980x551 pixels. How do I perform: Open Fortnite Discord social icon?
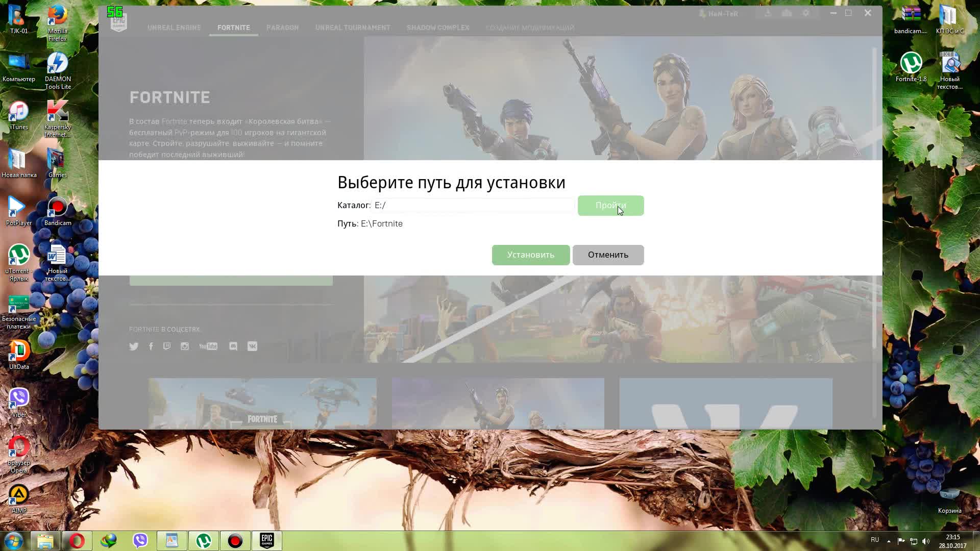click(233, 346)
